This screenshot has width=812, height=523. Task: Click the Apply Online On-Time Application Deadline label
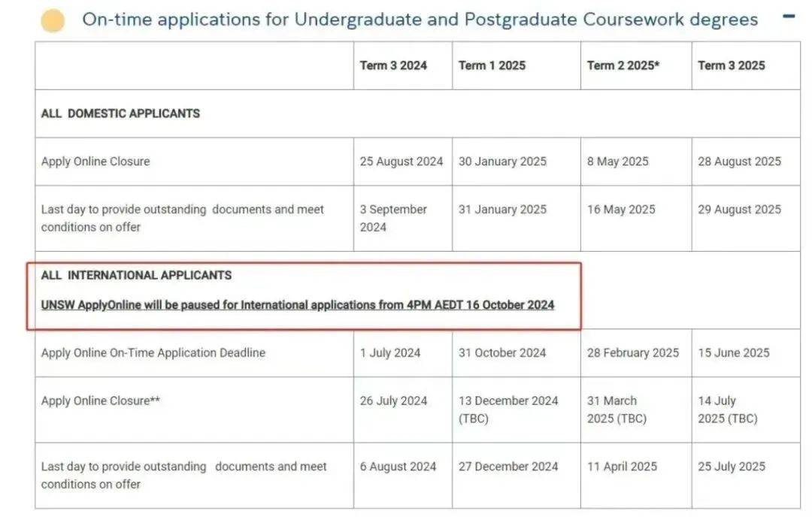point(153,352)
